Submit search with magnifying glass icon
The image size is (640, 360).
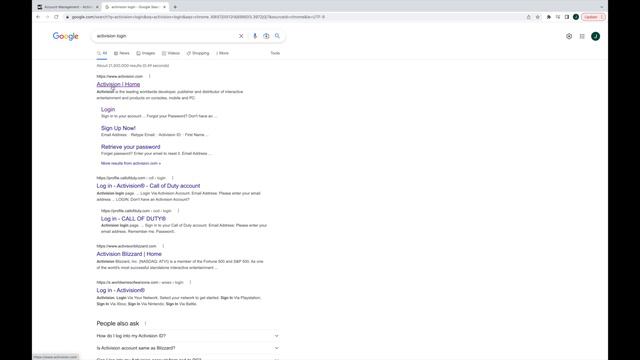(x=277, y=36)
